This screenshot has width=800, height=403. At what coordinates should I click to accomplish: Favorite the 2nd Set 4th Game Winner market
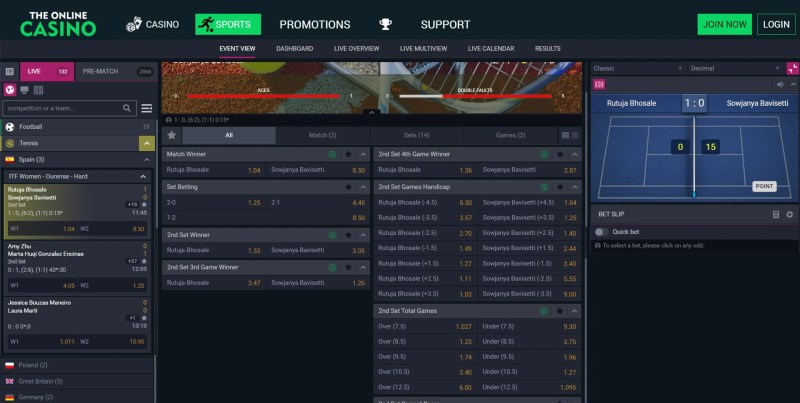(x=560, y=154)
